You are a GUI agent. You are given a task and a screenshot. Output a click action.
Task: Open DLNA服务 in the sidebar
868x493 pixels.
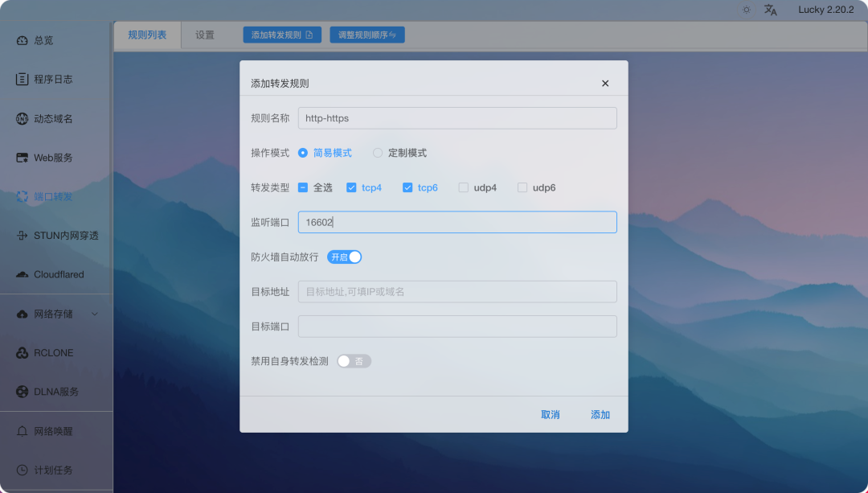tap(56, 392)
